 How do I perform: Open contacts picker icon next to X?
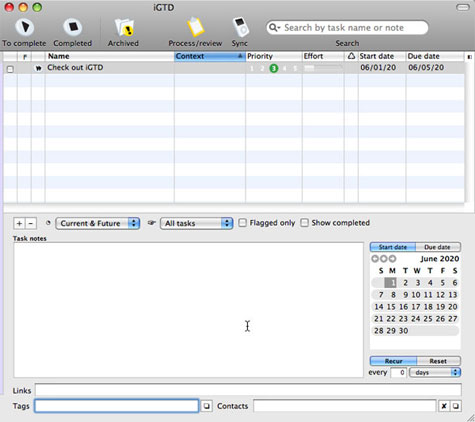tap(455, 406)
